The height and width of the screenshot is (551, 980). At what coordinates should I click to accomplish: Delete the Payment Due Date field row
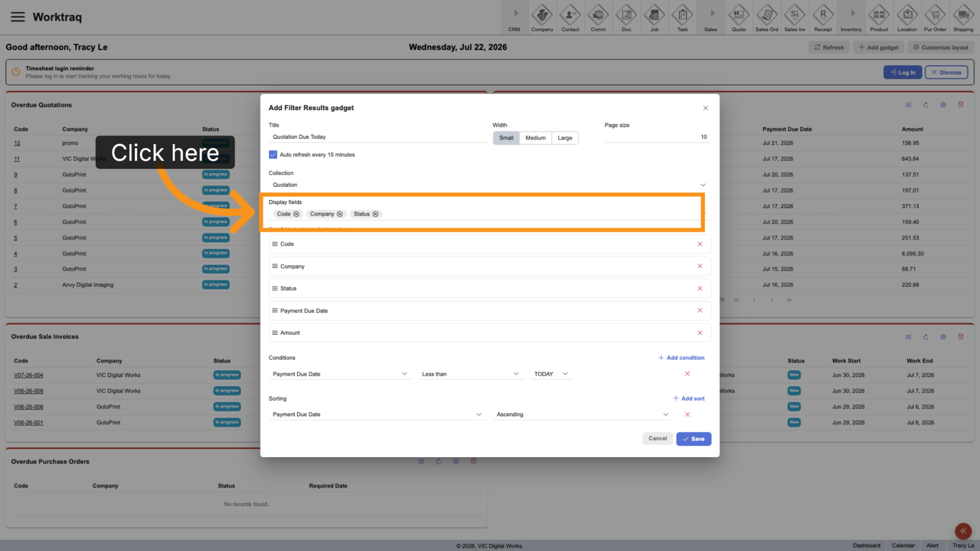coord(699,311)
